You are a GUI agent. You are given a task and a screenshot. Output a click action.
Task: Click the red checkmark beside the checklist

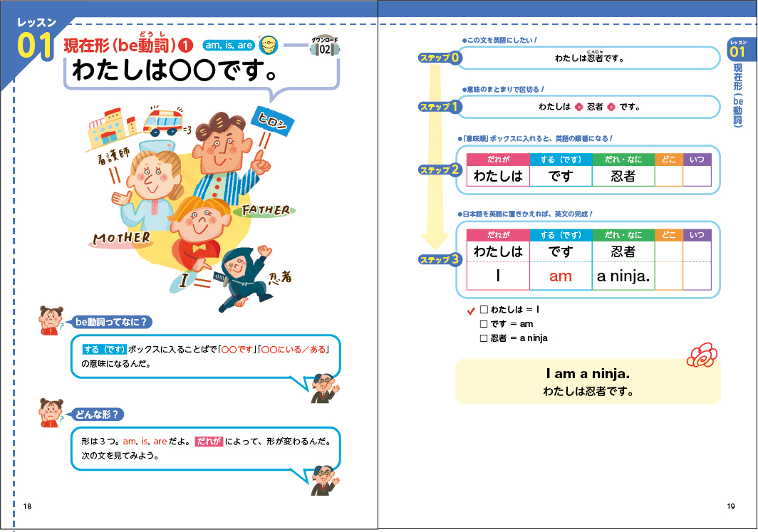point(472,311)
